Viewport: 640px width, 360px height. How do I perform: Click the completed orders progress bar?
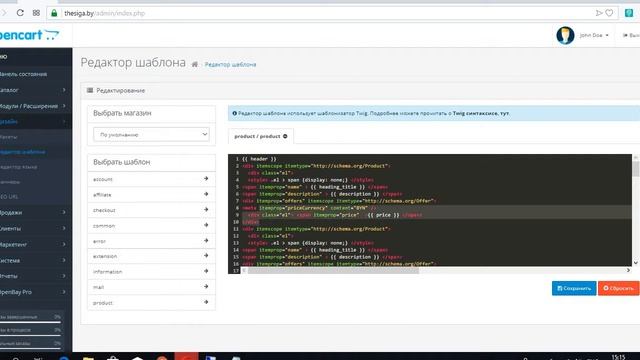coord(30,322)
